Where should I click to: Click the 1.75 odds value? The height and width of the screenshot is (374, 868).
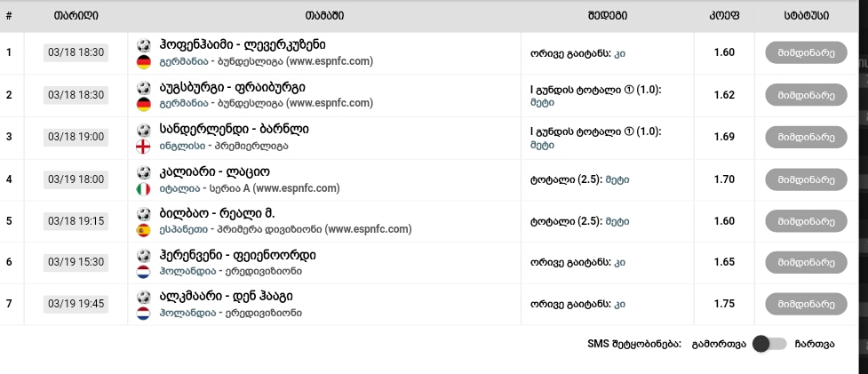[724, 304]
